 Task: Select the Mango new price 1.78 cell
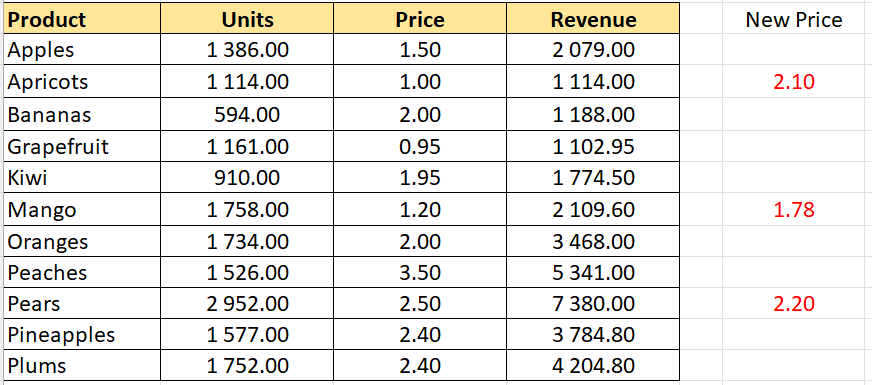click(x=794, y=210)
